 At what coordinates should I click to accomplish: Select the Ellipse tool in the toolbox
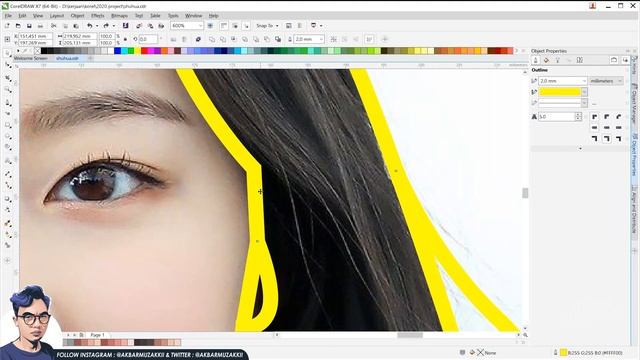pos(8,136)
